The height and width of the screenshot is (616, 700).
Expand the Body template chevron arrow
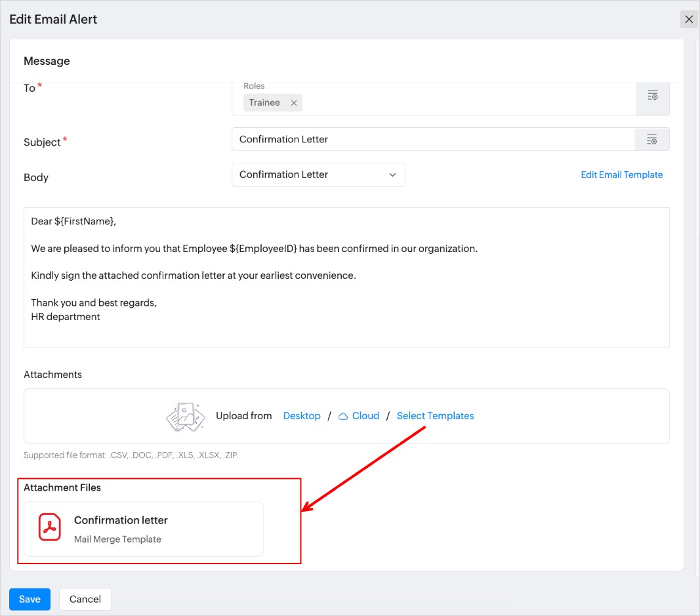392,175
